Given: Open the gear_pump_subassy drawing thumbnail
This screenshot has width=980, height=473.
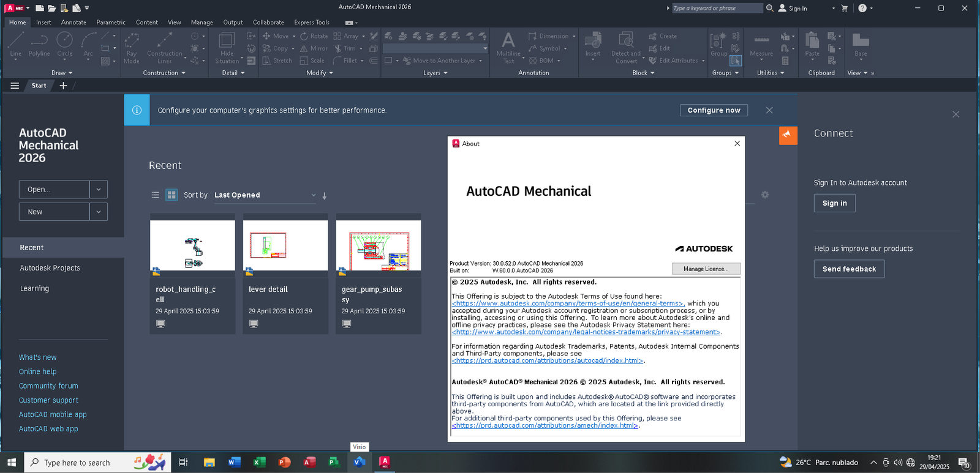Looking at the screenshot, I should click(x=379, y=245).
